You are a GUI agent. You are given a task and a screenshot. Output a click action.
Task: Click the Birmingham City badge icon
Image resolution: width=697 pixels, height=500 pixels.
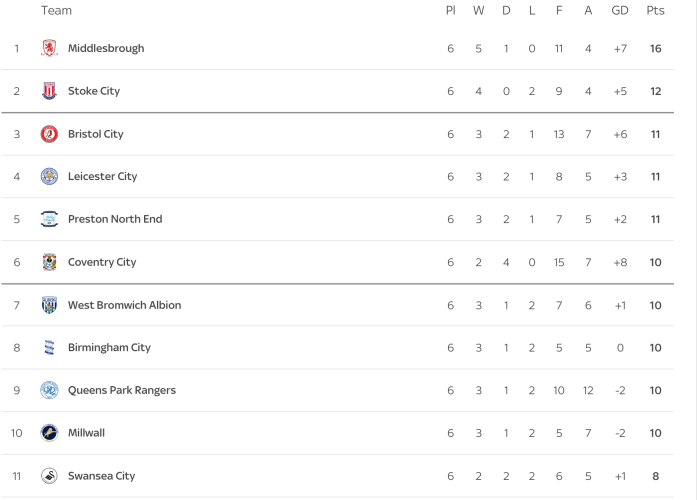click(49, 348)
